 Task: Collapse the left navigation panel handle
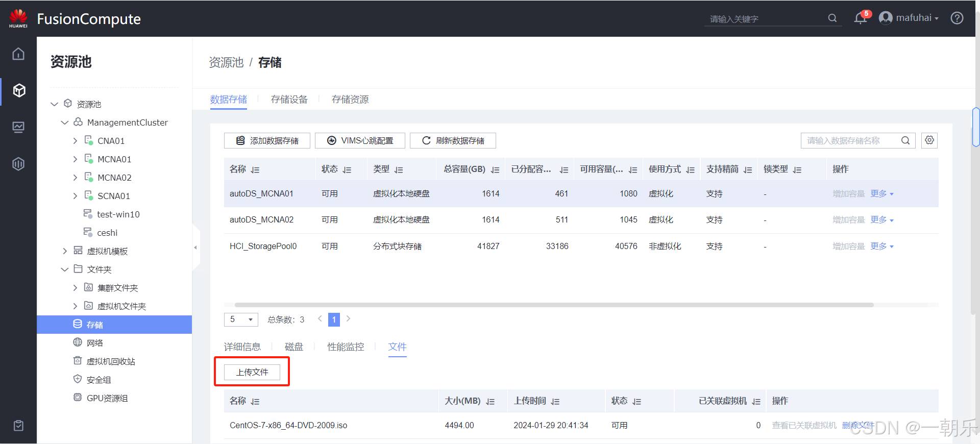click(x=195, y=248)
